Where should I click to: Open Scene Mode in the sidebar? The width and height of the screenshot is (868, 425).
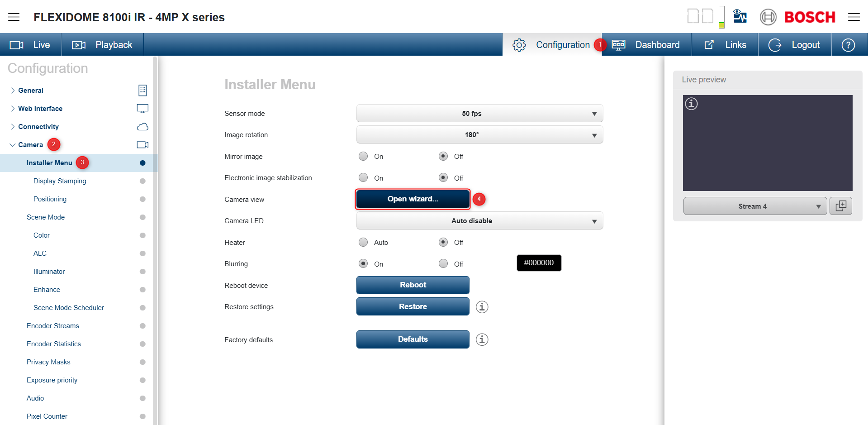click(x=46, y=217)
